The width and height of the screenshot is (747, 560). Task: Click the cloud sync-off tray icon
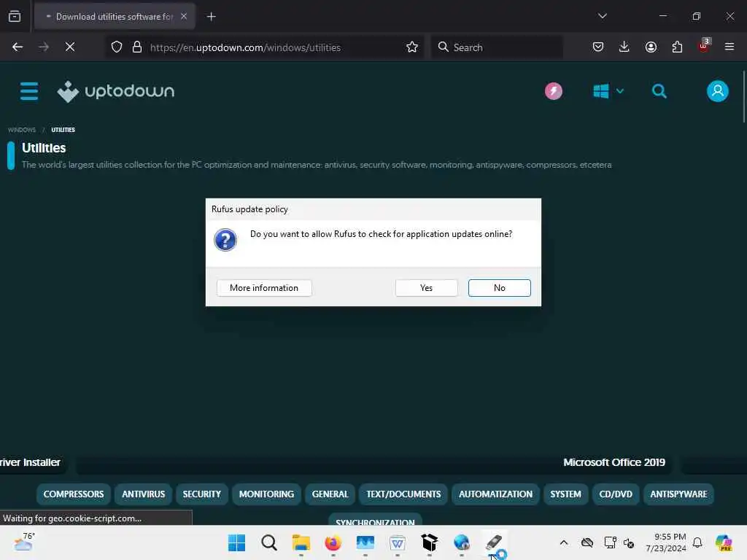point(587,542)
